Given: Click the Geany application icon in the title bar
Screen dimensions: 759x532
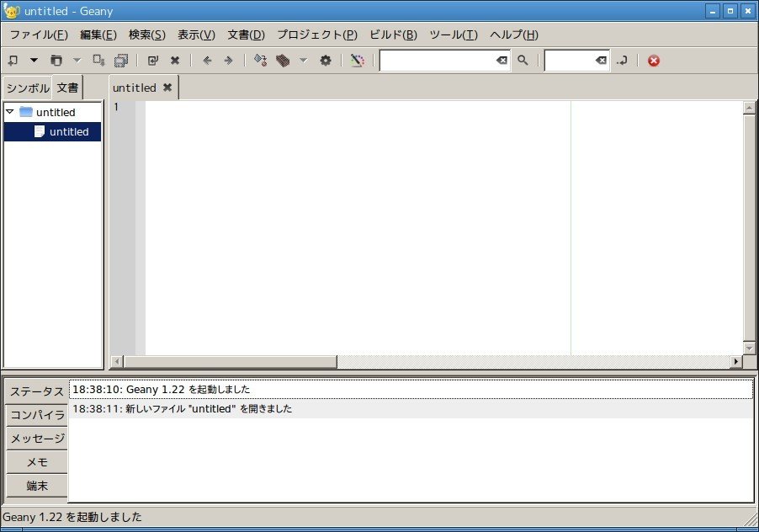Looking at the screenshot, I should pyautogui.click(x=11, y=11).
